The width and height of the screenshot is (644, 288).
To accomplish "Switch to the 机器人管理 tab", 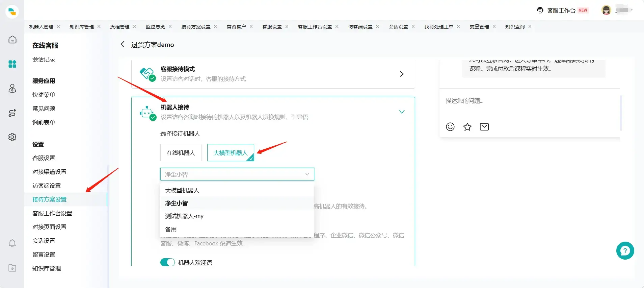I will pos(41,27).
